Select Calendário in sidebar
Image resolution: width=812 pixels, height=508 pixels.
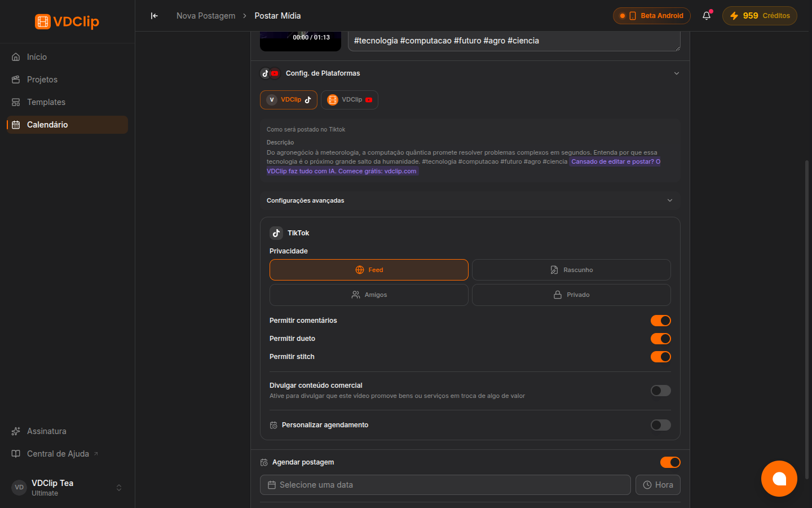[x=67, y=125]
